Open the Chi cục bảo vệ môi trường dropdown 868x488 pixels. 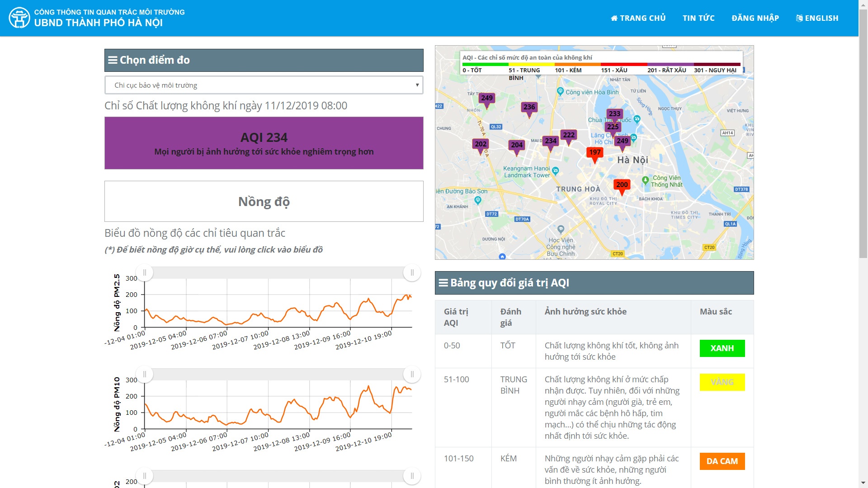pyautogui.click(x=264, y=85)
